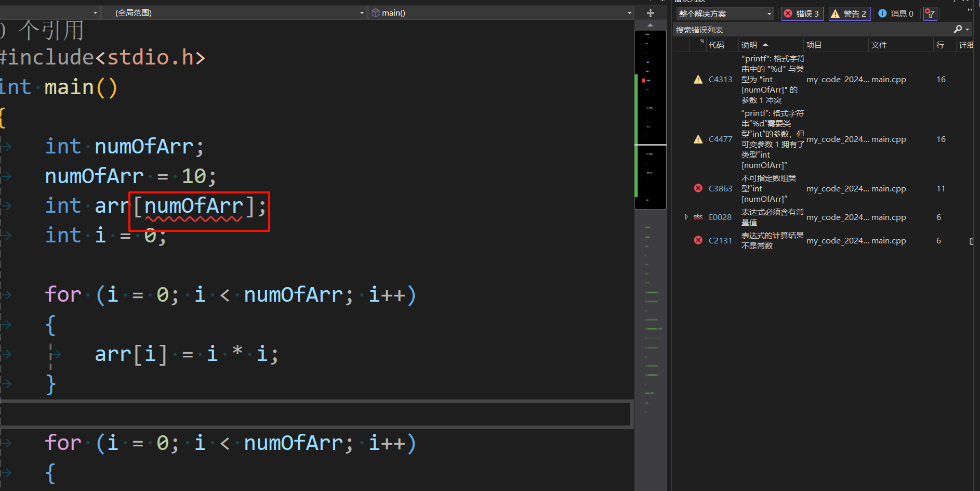Click the red error icon for C2131
The image size is (980, 491).
click(698, 240)
